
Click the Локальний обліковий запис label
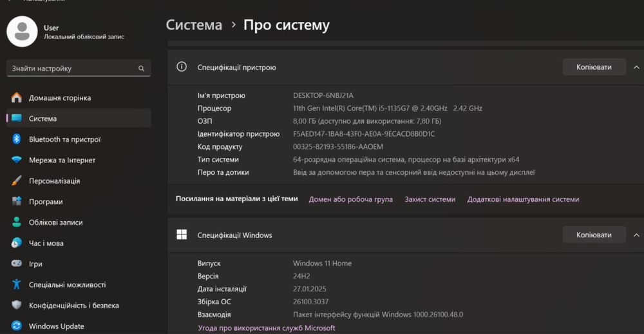pos(84,37)
